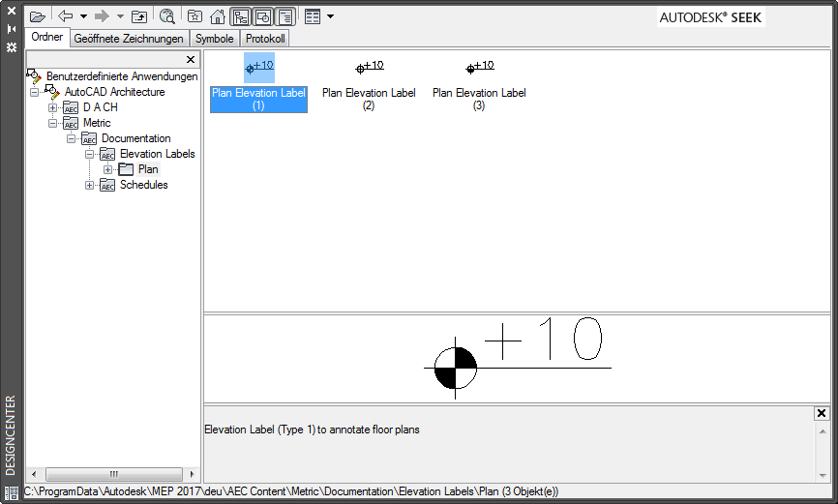The height and width of the screenshot is (504, 838).
Task: Close the tree pane with X
Action: coord(191,59)
